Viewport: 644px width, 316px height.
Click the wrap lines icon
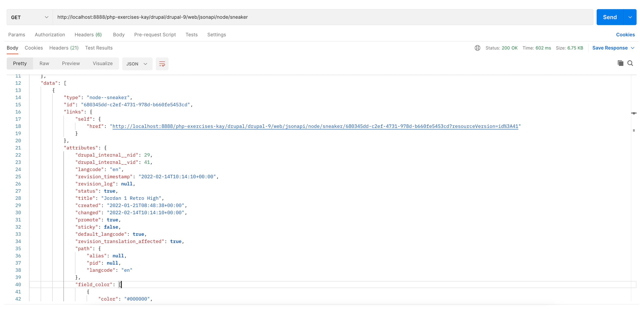point(162,64)
